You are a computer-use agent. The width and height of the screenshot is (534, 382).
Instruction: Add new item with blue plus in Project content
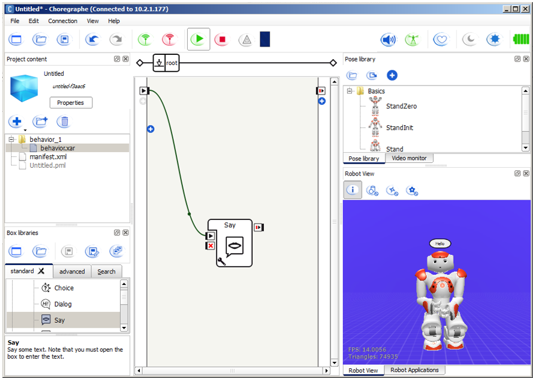16,121
